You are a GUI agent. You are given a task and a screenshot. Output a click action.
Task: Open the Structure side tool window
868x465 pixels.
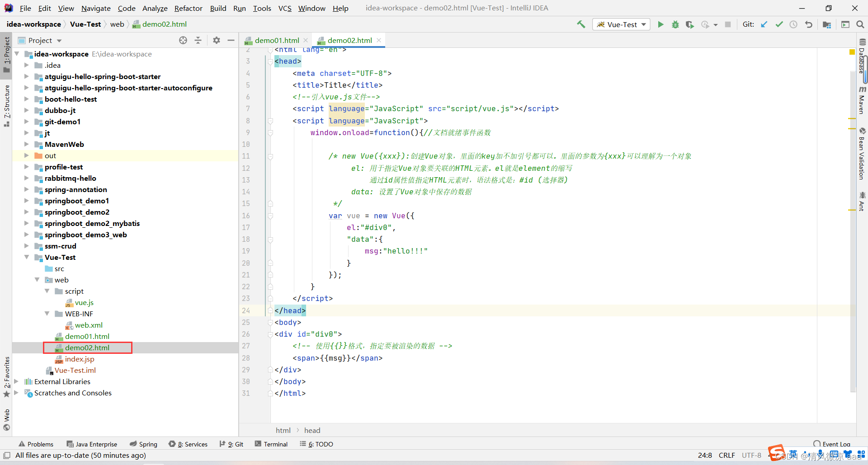pyautogui.click(x=6, y=105)
